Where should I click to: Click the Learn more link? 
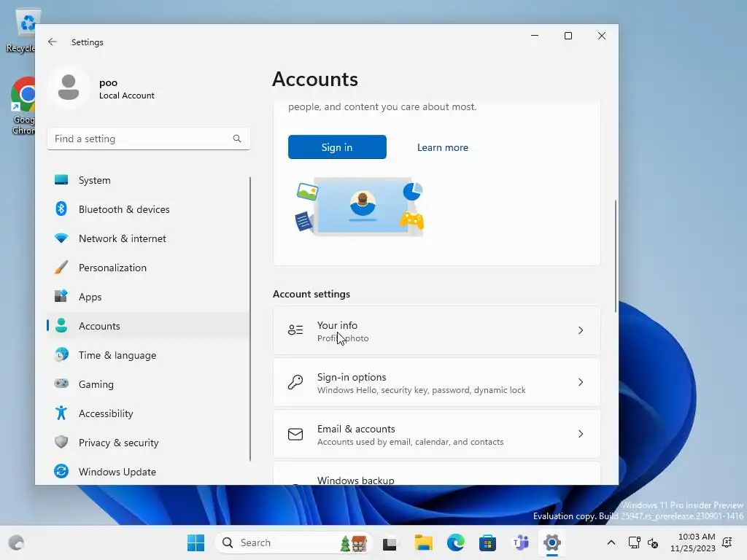coord(443,147)
